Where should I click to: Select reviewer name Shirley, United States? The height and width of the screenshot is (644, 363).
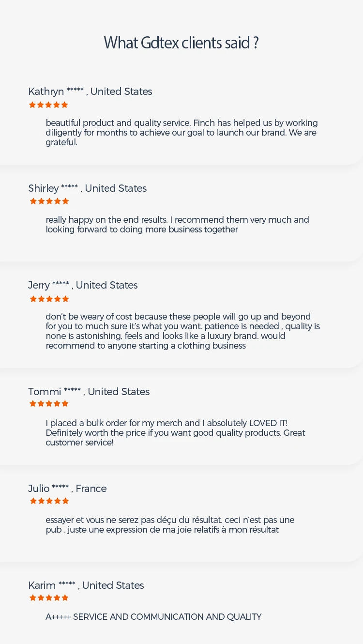87,188
